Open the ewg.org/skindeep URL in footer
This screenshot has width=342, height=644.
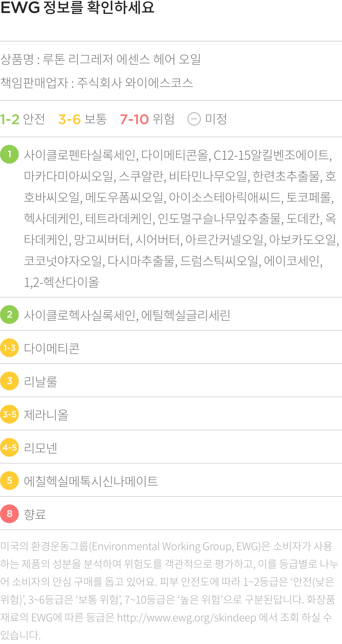click(x=186, y=618)
